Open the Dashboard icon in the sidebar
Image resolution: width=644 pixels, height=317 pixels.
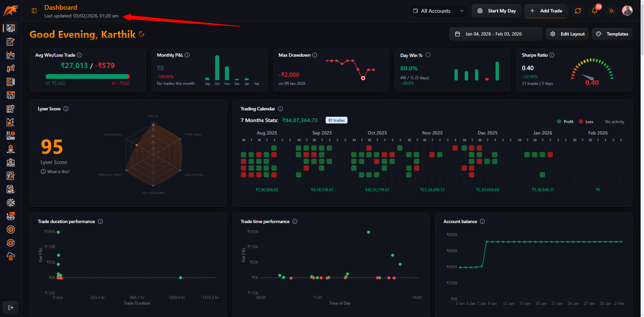point(10,28)
